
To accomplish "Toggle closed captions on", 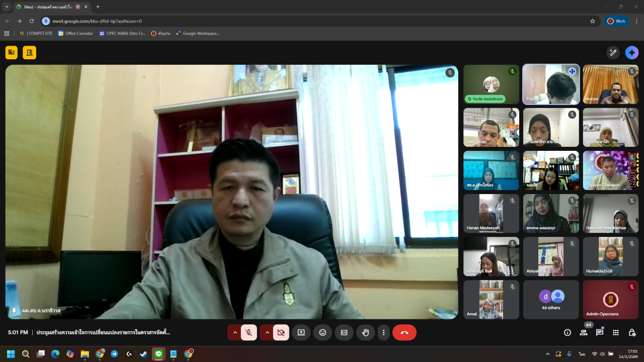I will click(344, 332).
